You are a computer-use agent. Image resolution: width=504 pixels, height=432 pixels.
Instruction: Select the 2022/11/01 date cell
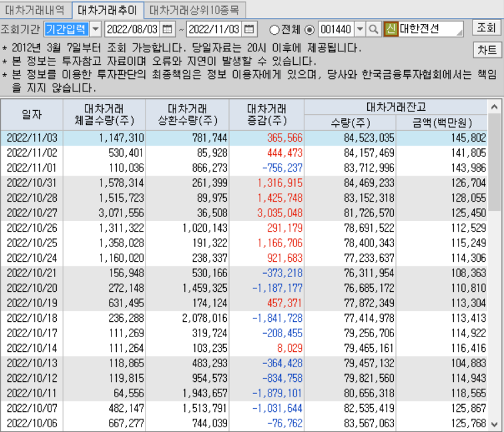(32, 168)
